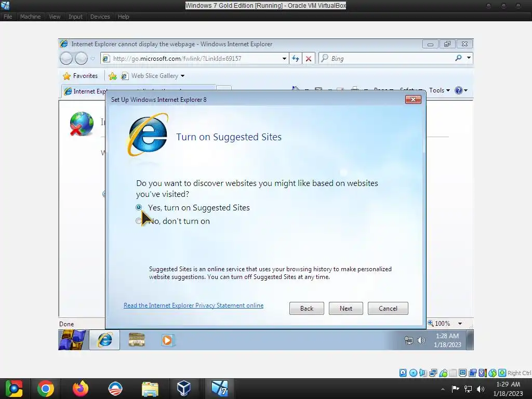Click Windows 7 Start orb
Screen dimensions: 532x399
coord(72,340)
